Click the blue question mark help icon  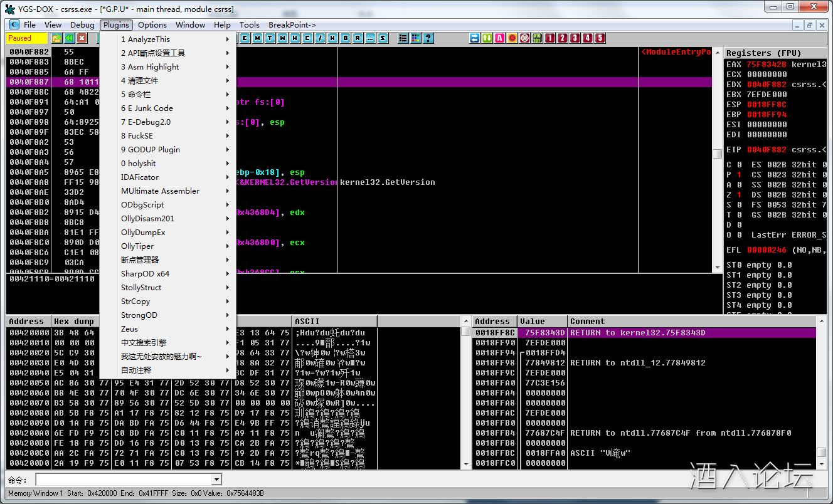click(x=428, y=38)
